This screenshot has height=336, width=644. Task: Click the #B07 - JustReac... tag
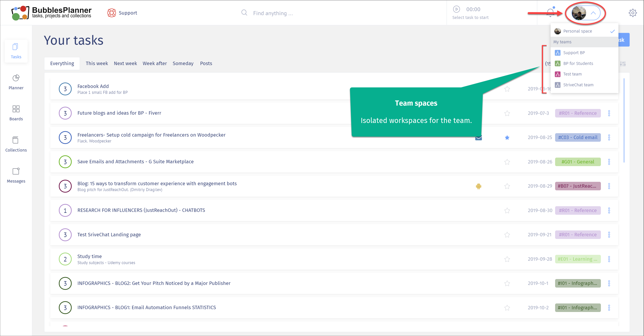(578, 186)
